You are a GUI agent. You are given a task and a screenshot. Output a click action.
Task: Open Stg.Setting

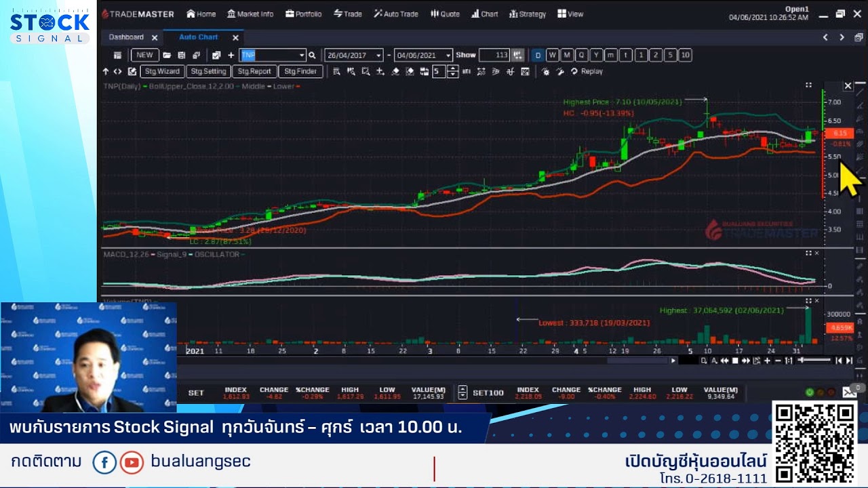208,71
